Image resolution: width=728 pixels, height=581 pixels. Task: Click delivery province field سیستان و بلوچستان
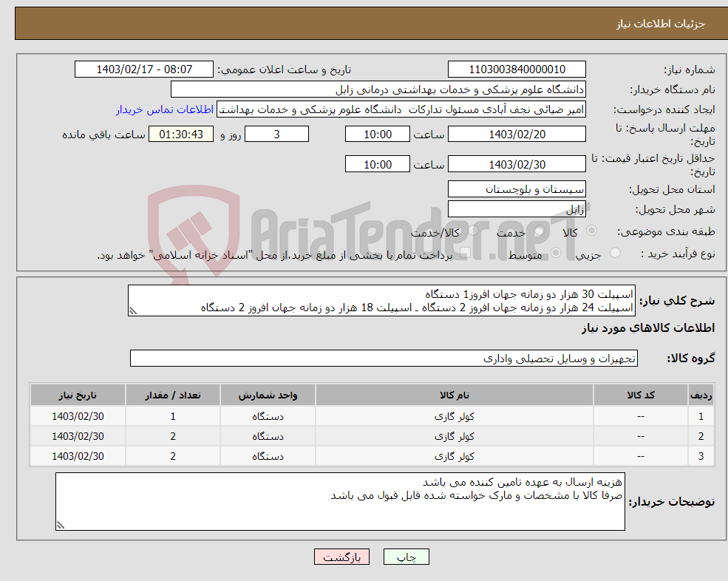click(517, 189)
